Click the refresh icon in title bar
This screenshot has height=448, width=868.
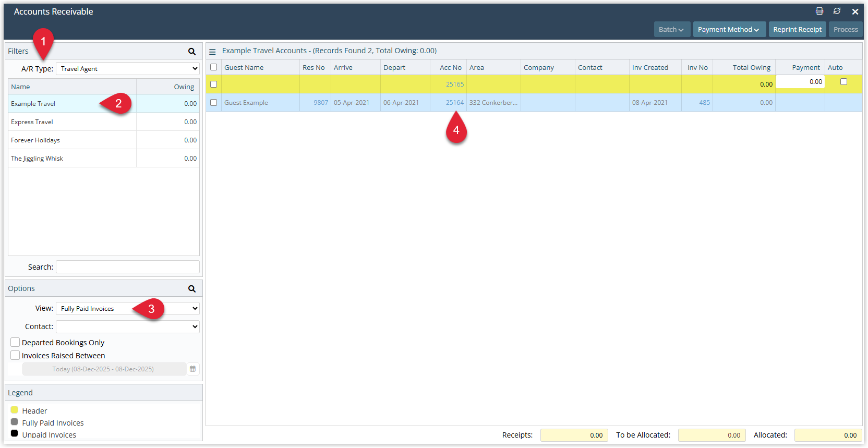click(837, 11)
